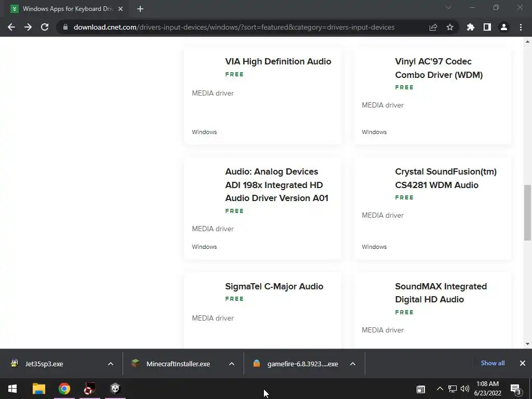The image size is (532, 399).
Task: Click scrollbar up arrow
Action: (x=527, y=42)
